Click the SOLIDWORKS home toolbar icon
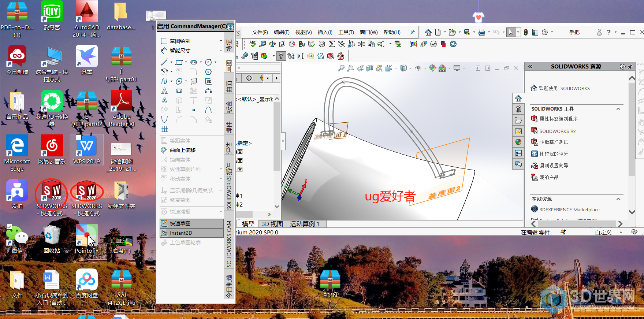The width and height of the screenshot is (644, 319). click(x=428, y=32)
